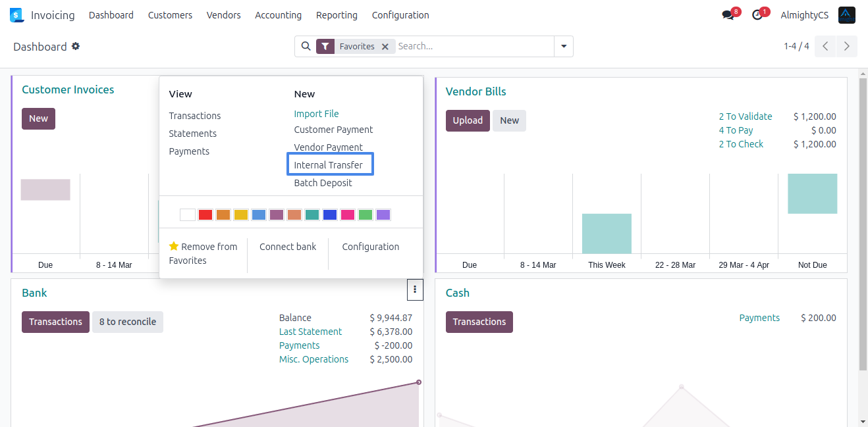Pick the red color swatch
The image size is (868, 427).
pyautogui.click(x=205, y=214)
